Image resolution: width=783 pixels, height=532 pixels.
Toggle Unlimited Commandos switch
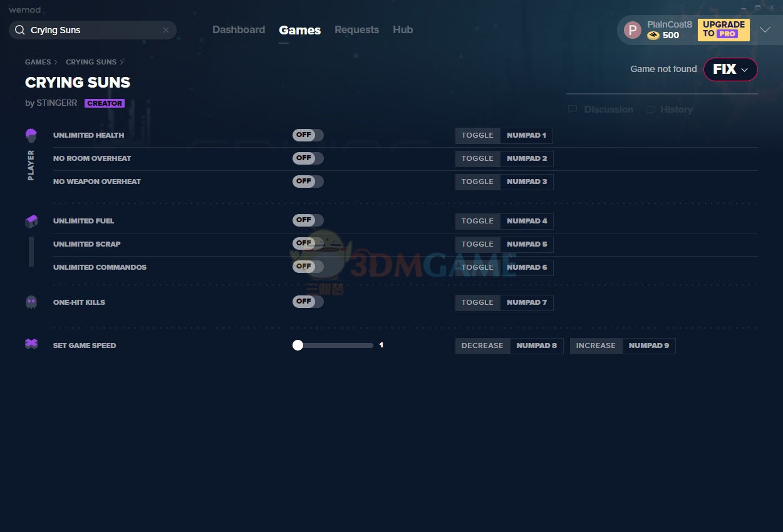click(x=308, y=267)
